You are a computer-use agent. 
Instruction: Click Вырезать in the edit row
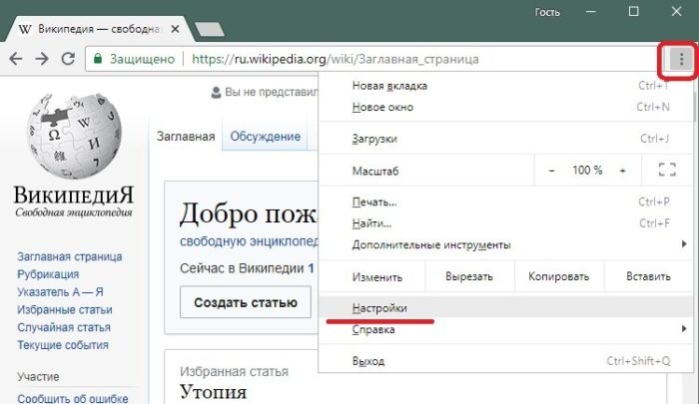coord(469,276)
